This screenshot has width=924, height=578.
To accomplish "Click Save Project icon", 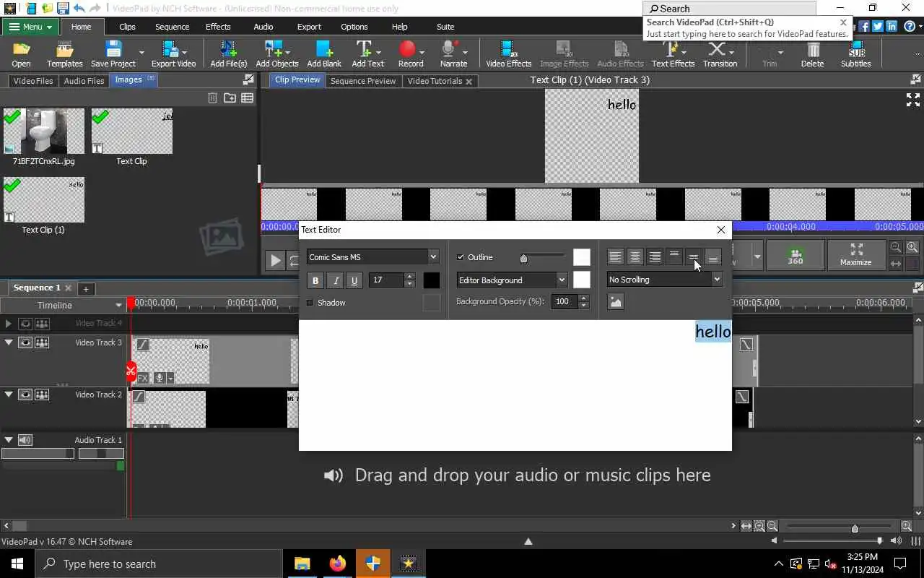I will point(113,49).
